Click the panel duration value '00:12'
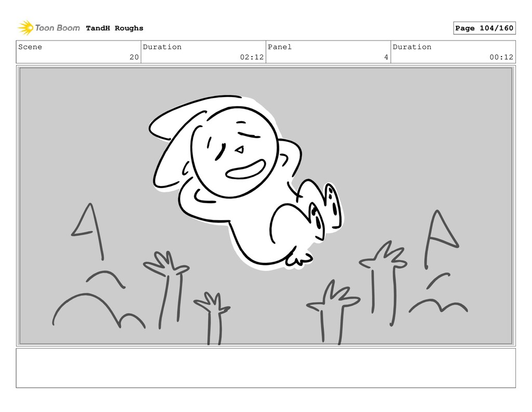This screenshot has width=532, height=412. 501,57
